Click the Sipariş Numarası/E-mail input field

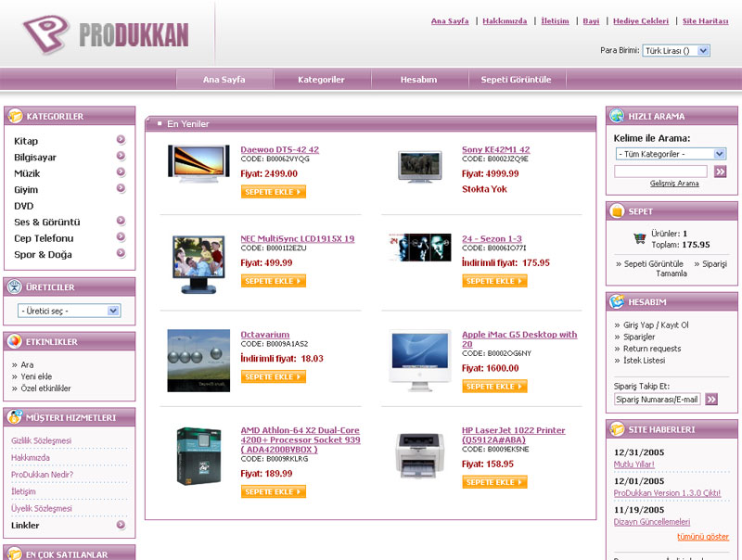pos(658,400)
